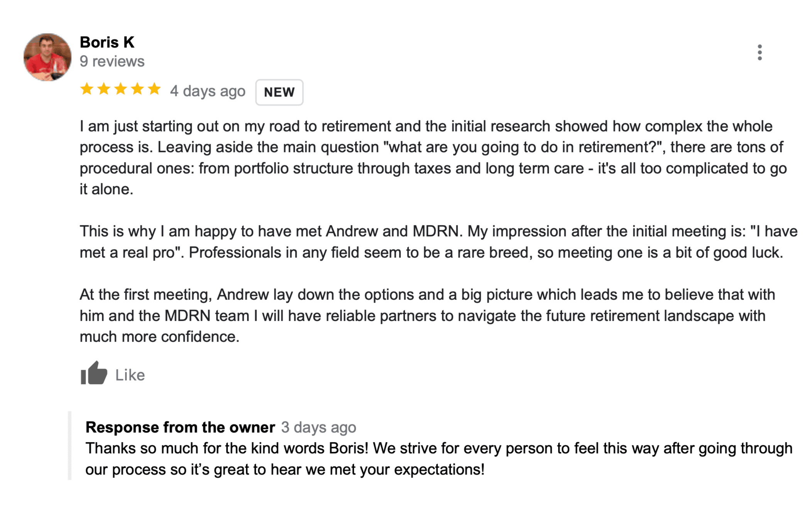The width and height of the screenshot is (812, 512).
Task: Open Boris K's profile photo
Action: 47,57
